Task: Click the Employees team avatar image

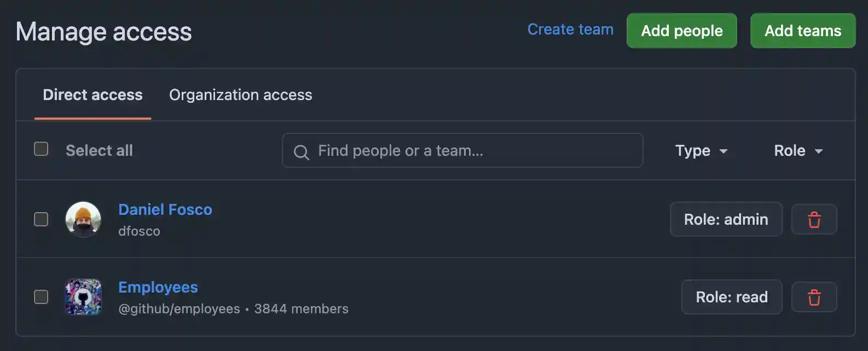Action: coord(83,297)
